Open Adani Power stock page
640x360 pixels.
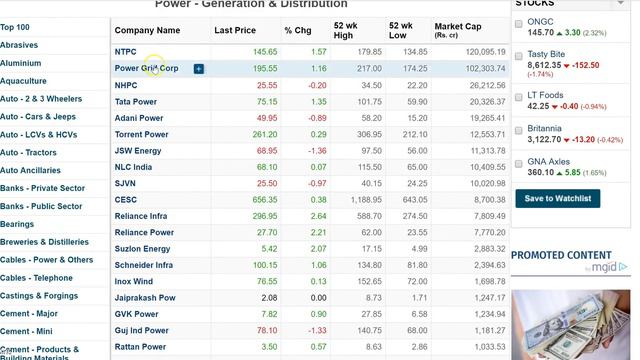click(139, 118)
